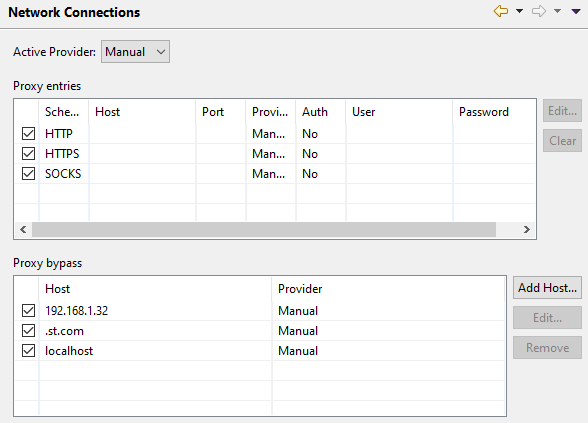Click the Clear button for proxy entries
588x423 pixels.
(562, 141)
